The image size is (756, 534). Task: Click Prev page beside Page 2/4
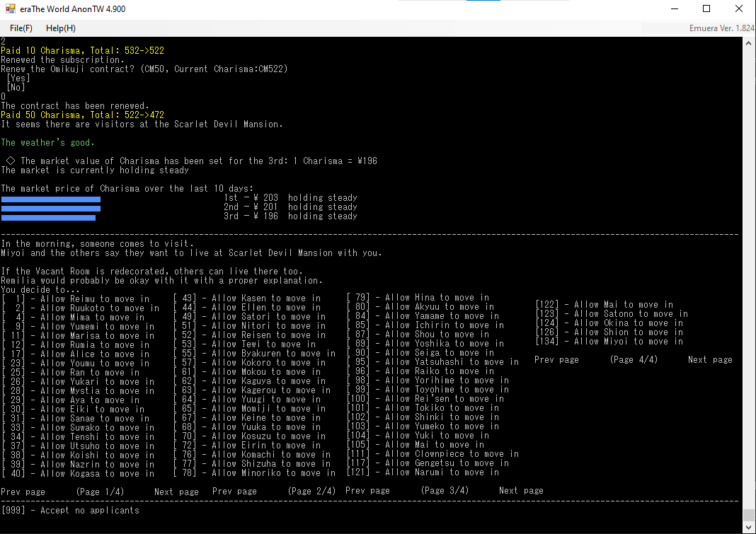(x=234, y=491)
